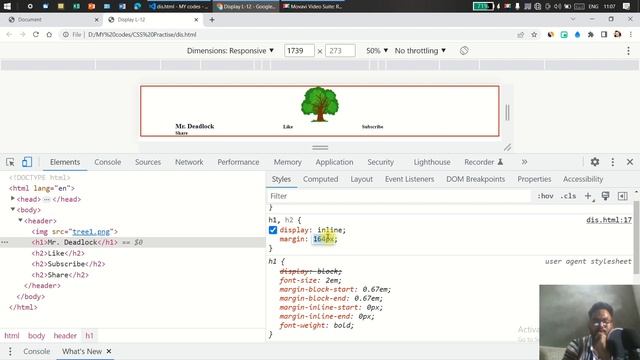Select the h2 Subscribe element row
The image size is (640, 360).
pyautogui.click(x=133, y=264)
